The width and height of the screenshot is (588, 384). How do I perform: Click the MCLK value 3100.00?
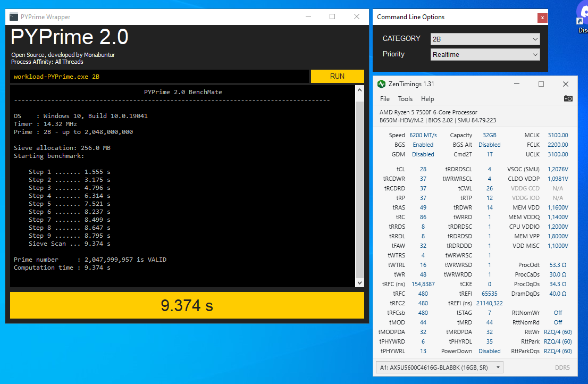point(558,135)
